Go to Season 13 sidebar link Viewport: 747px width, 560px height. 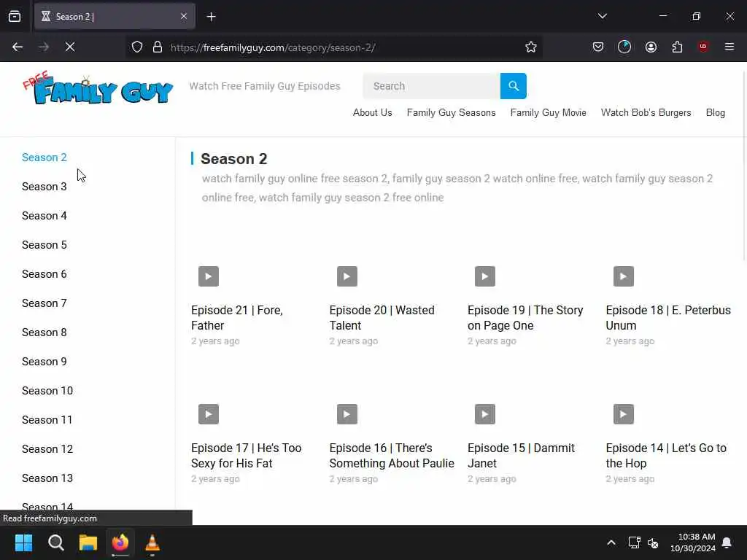[x=47, y=478]
